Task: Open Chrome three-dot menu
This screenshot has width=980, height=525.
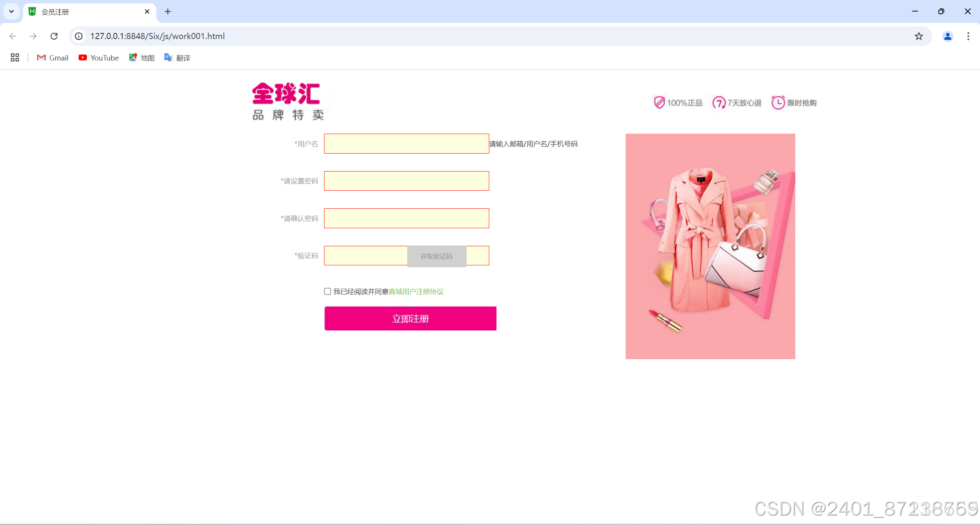Action: (968, 36)
